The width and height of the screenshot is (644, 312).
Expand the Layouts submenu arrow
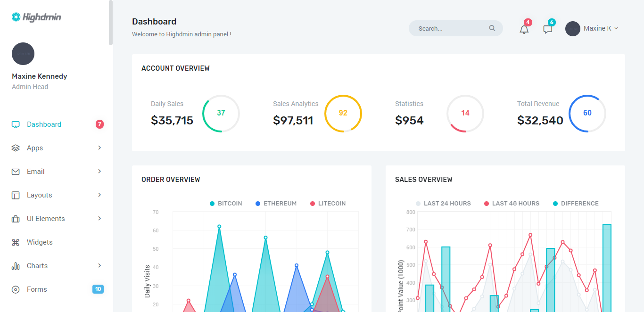[x=99, y=195]
